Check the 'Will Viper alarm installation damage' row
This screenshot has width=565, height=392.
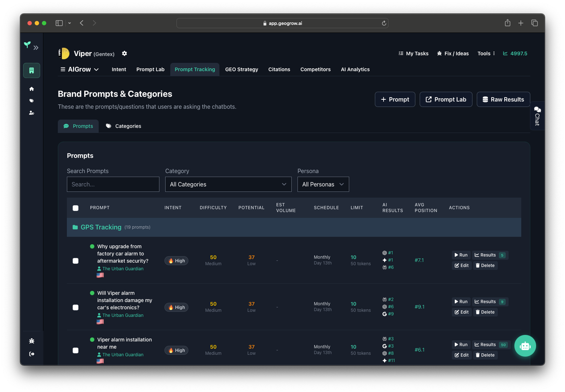[x=75, y=307]
